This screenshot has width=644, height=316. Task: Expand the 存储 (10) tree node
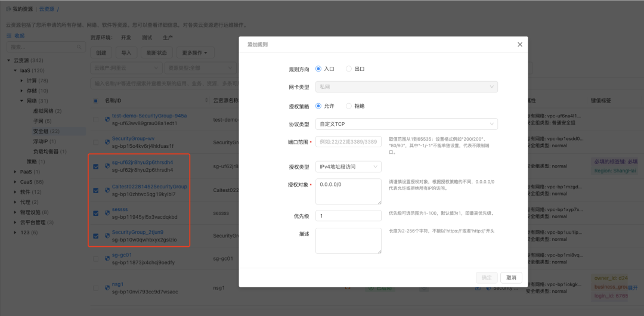[x=22, y=91]
